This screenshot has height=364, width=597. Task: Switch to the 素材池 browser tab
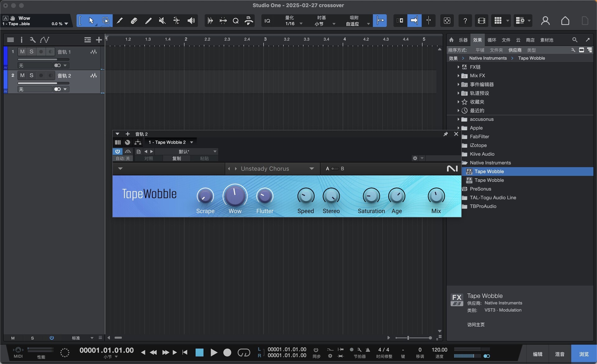[547, 40]
